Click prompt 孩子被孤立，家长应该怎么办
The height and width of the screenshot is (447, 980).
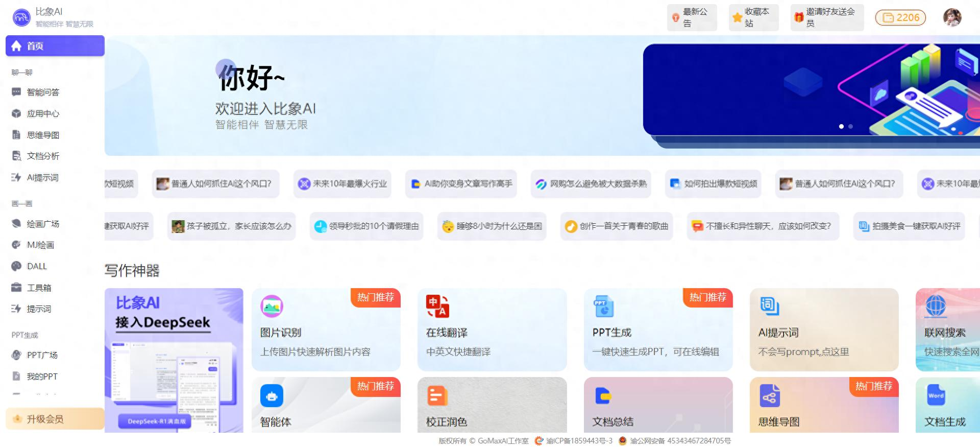pos(232,226)
